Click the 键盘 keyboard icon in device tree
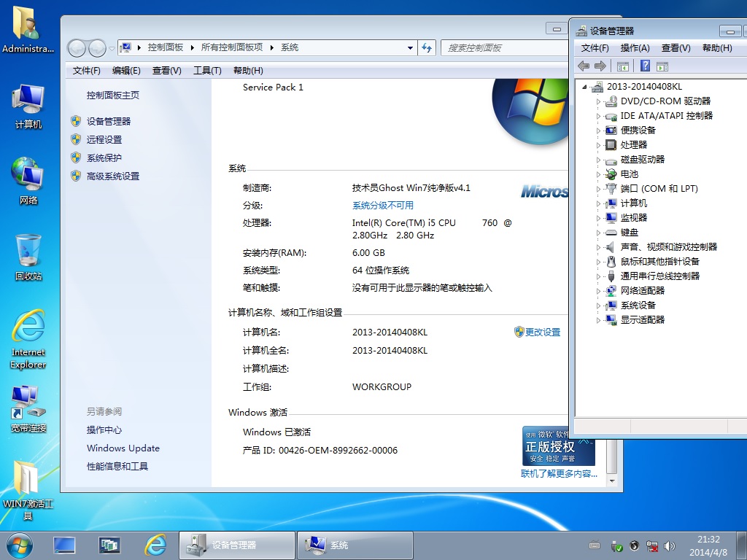Image resolution: width=747 pixels, height=560 pixels. (611, 233)
